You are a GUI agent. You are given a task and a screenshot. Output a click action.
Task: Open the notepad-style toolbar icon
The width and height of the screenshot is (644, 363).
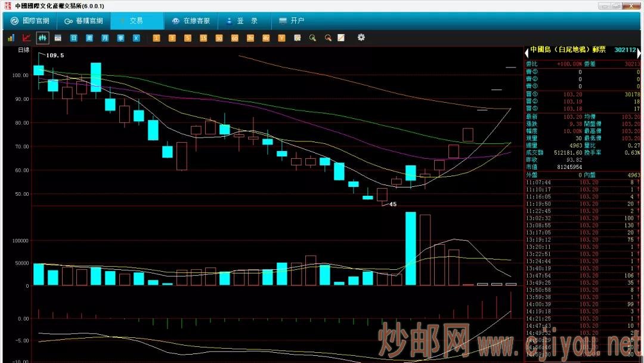pyautogui.click(x=298, y=38)
